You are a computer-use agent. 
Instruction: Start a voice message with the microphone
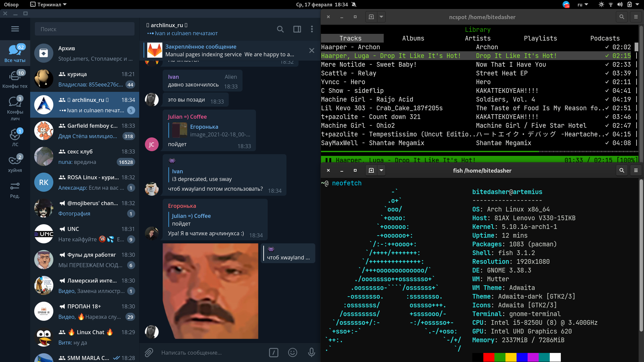(312, 353)
